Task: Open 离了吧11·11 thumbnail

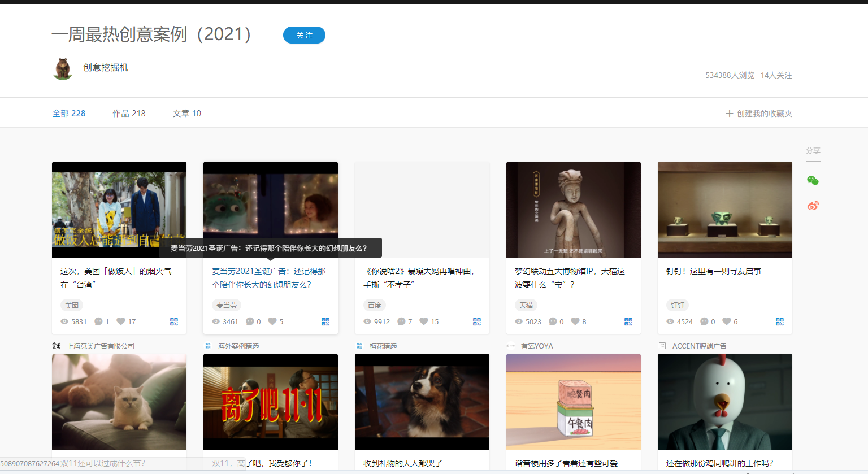Action: pyautogui.click(x=271, y=402)
